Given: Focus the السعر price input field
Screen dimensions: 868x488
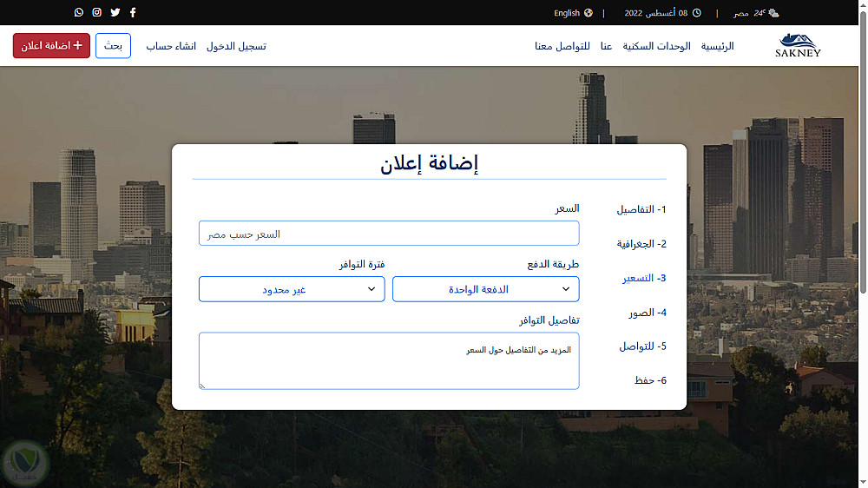Looking at the screenshot, I should tap(389, 234).
